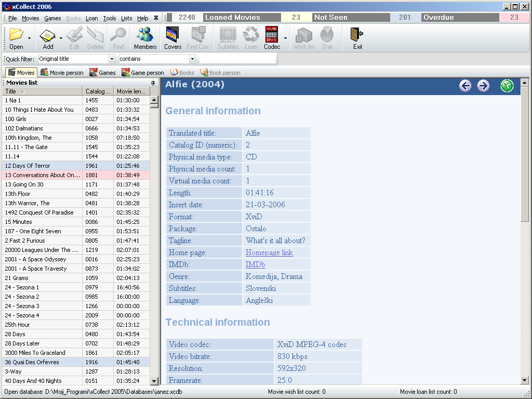
Task: Switch to the Games tab
Action: tap(102, 73)
